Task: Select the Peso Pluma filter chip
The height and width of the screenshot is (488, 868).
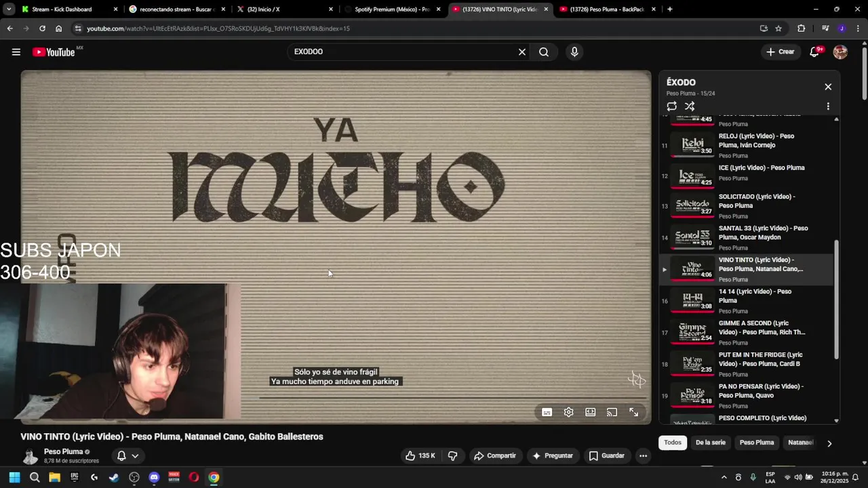Action: coord(757,443)
